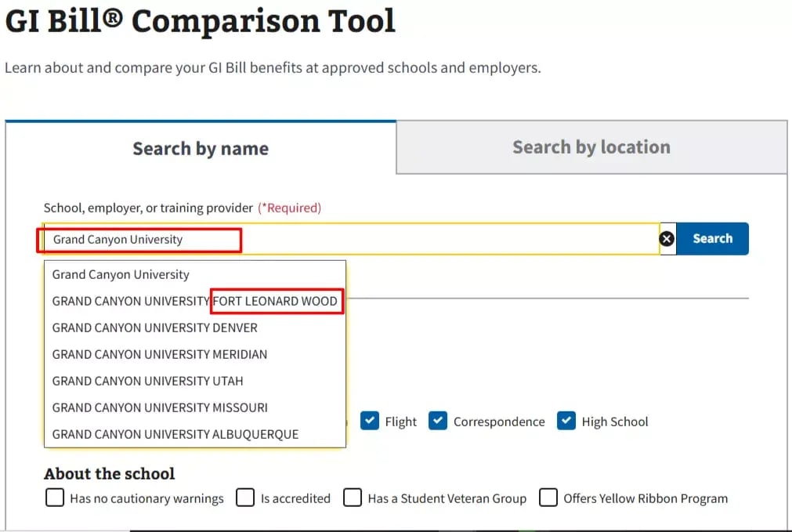792x532 pixels.
Task: Pick GRAND CANYON UNIVERSITY UTAH from the list
Action: point(146,381)
